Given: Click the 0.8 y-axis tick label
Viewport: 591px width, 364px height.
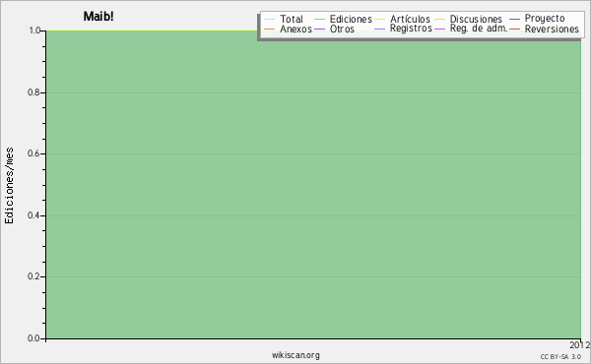Looking at the screenshot, I should coord(33,92).
